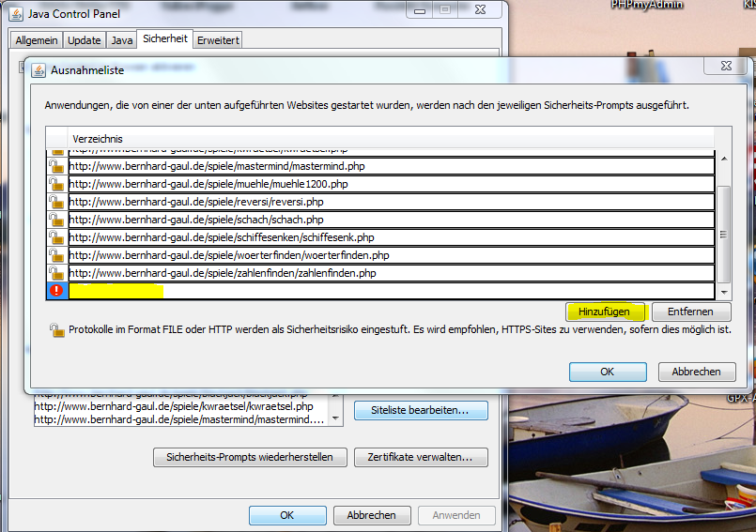Select the muehle1200.php URL row

coord(391,184)
